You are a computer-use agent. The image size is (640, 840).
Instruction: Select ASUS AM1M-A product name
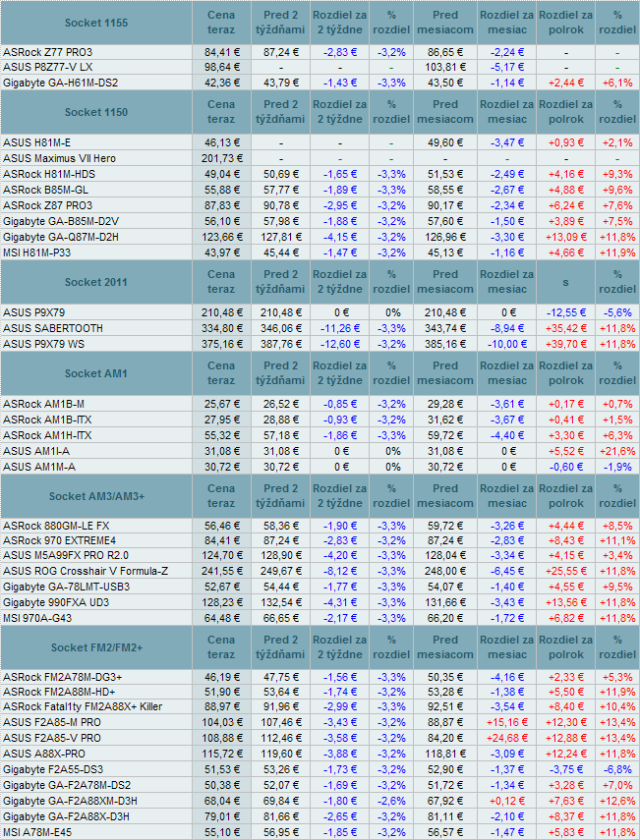39,467
